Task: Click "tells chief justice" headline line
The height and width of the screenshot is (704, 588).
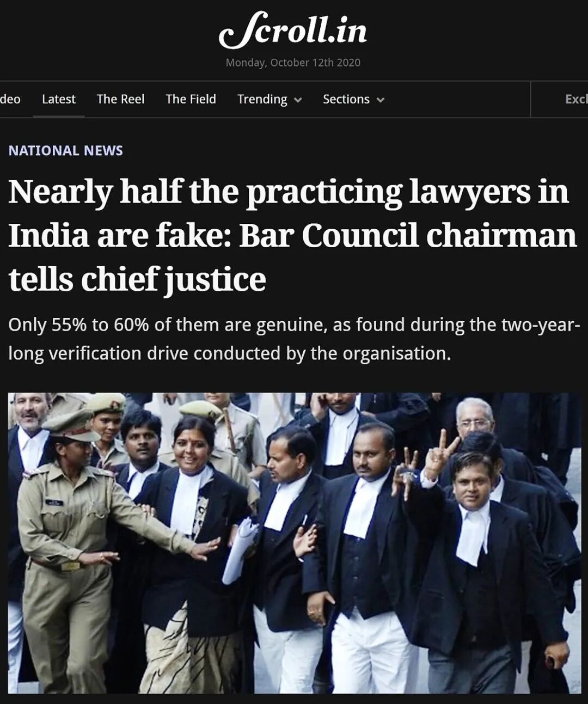Action: pos(137,279)
